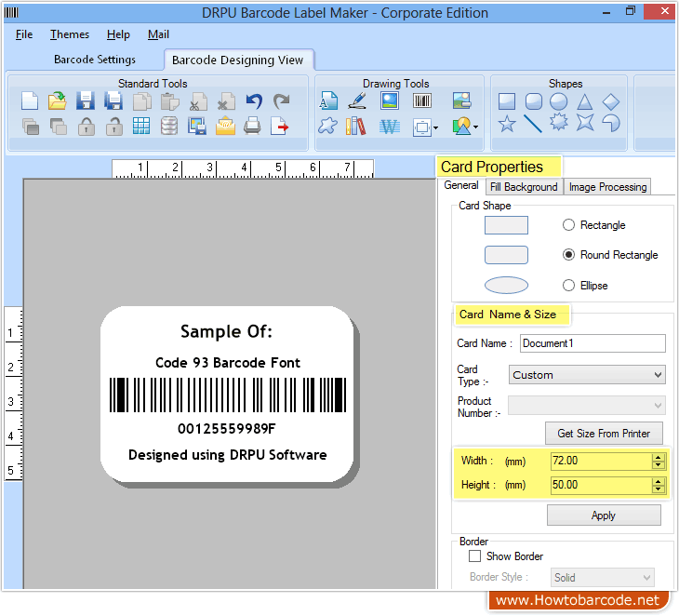The width and height of the screenshot is (679, 616).
Task: Open file using the folder icon
Action: (57, 100)
